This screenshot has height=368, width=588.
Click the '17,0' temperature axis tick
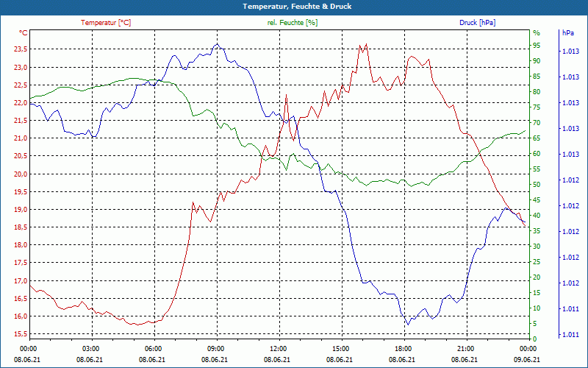point(21,280)
